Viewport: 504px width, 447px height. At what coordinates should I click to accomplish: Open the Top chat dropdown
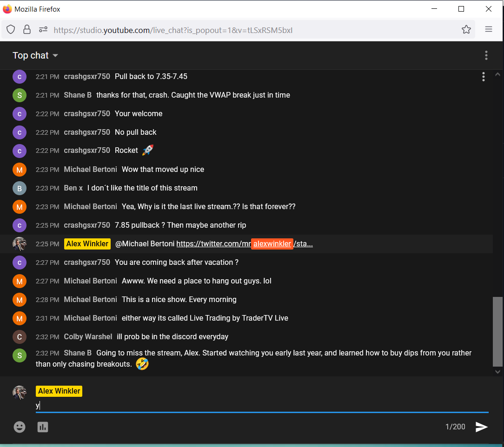coord(35,55)
